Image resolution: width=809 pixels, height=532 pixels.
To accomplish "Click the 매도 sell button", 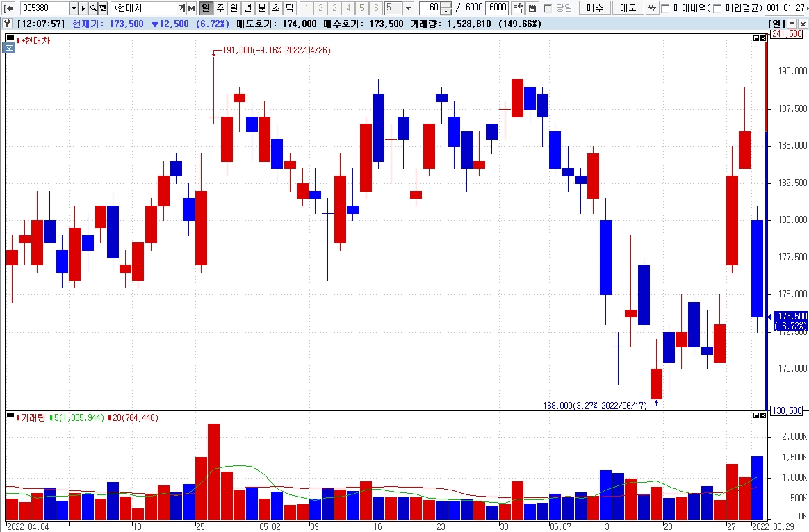I will [x=628, y=8].
